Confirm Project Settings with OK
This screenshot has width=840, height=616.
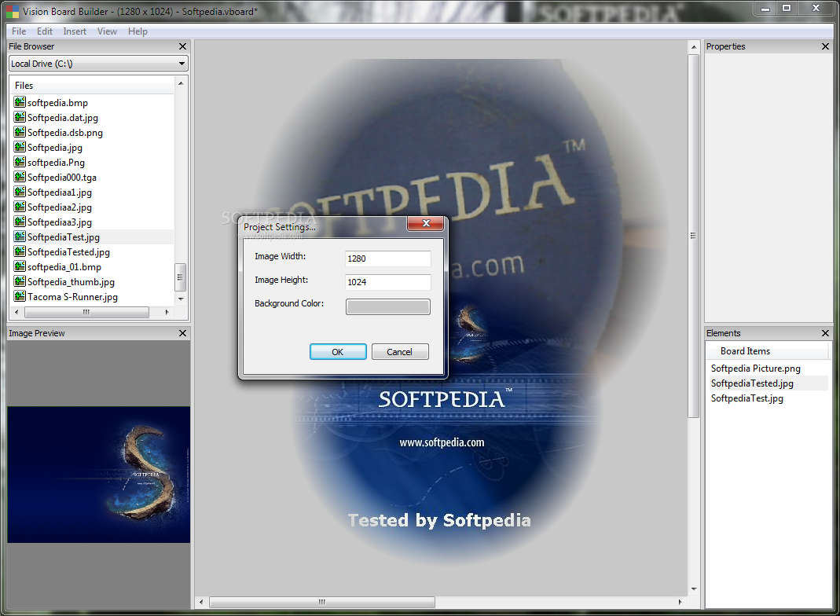point(338,352)
